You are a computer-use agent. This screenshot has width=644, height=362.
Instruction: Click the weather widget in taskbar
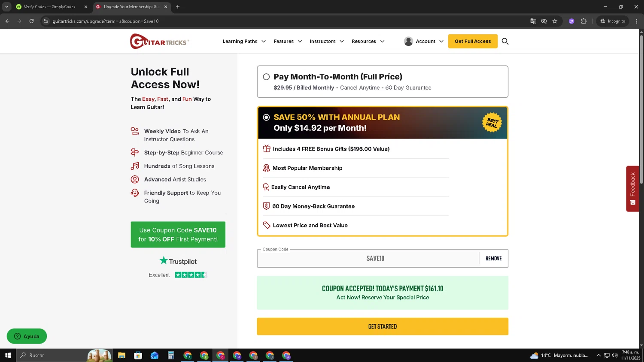[559, 355]
